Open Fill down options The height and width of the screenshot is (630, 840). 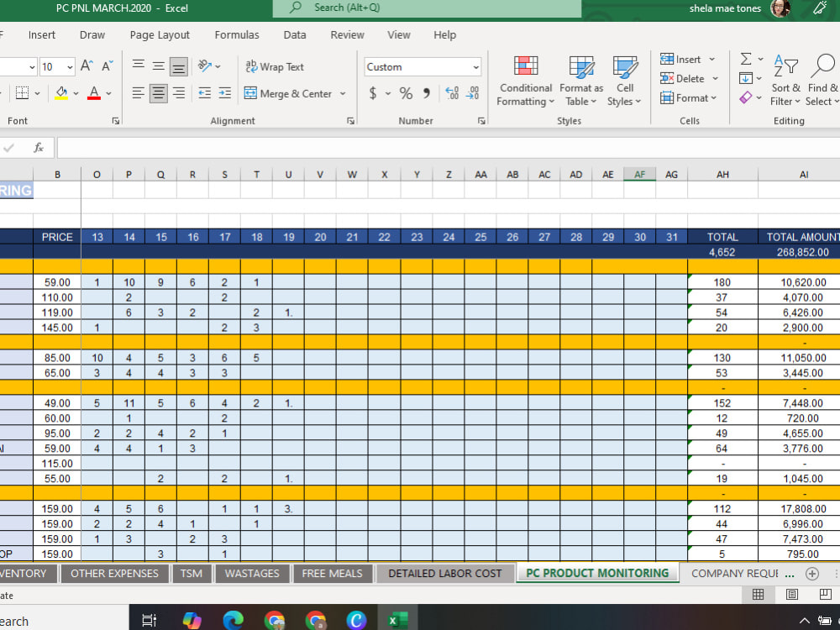pyautogui.click(x=750, y=78)
